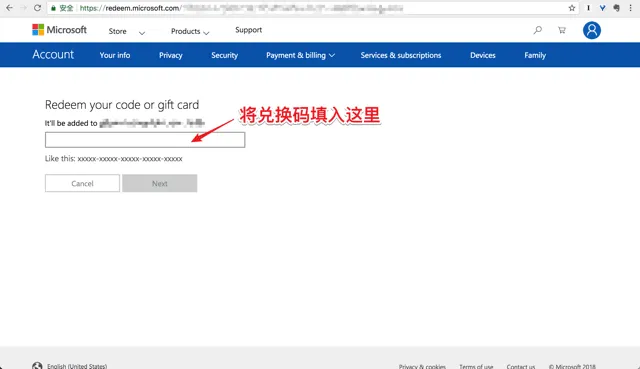Click English (United States) language link
This screenshot has width=640, height=369.
[x=77, y=366]
